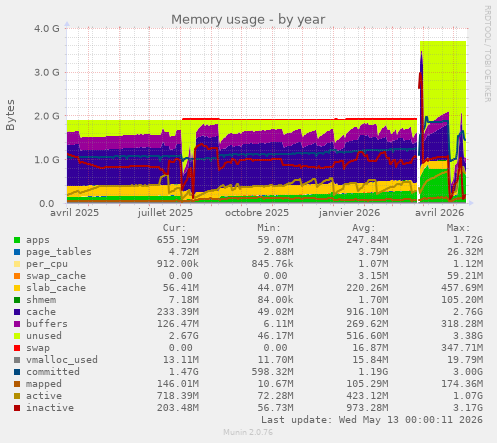Click the 'apps' legend label
The width and height of the screenshot is (497, 443).
[38, 240]
